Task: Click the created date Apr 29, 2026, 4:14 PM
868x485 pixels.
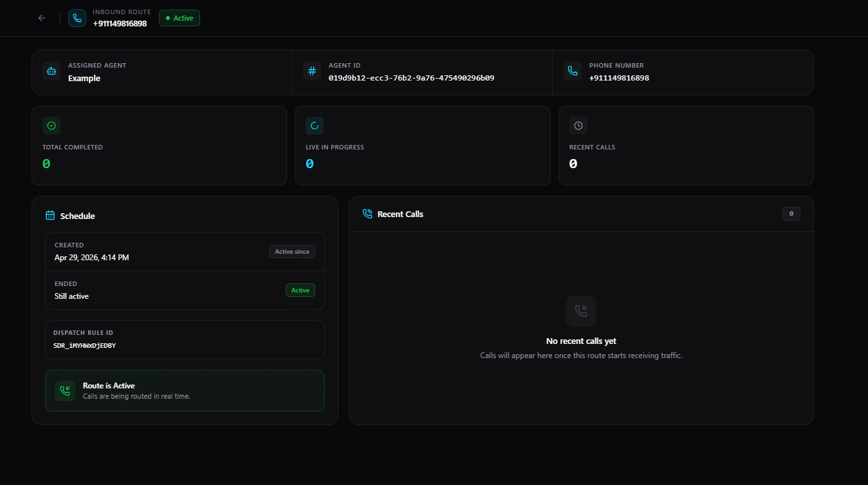Action: click(x=92, y=258)
